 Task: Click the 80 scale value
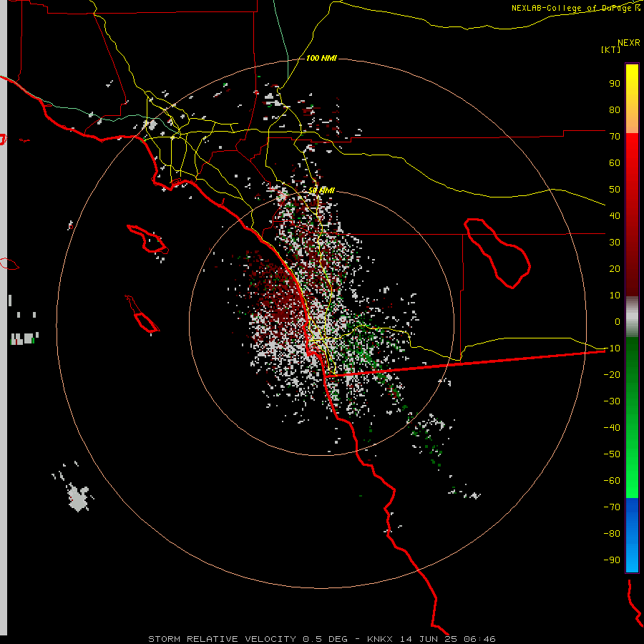[615, 109]
